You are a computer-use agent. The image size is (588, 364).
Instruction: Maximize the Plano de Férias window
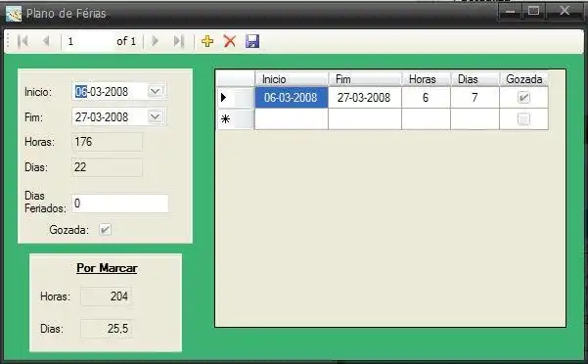click(533, 11)
